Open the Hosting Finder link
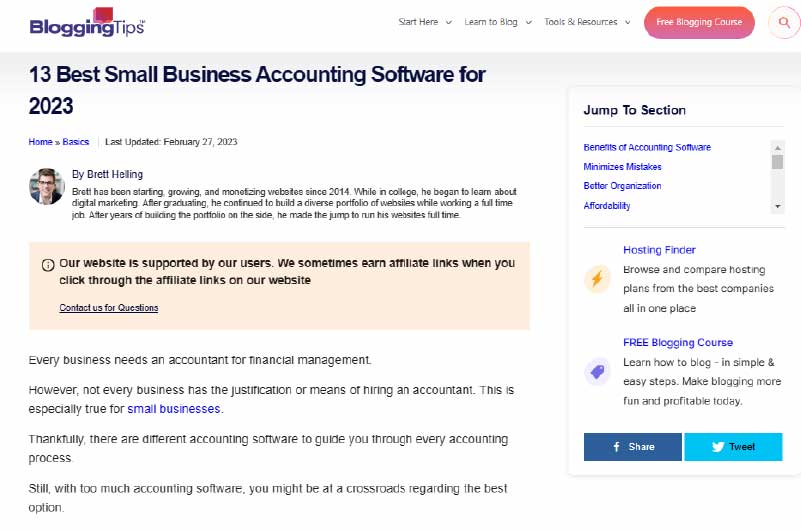The width and height of the screenshot is (801, 531). tap(659, 250)
